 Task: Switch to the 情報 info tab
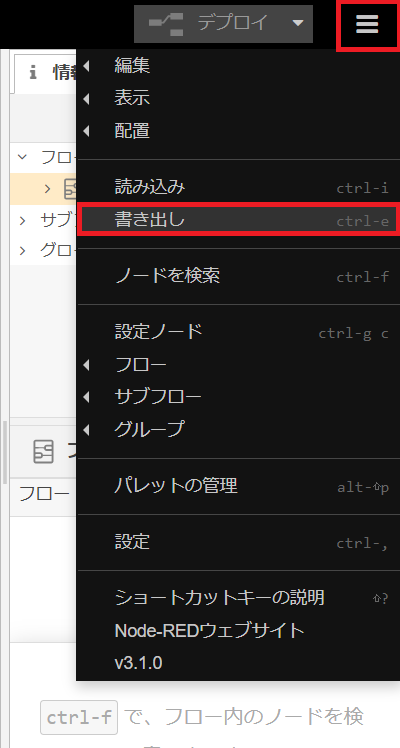coord(46,73)
